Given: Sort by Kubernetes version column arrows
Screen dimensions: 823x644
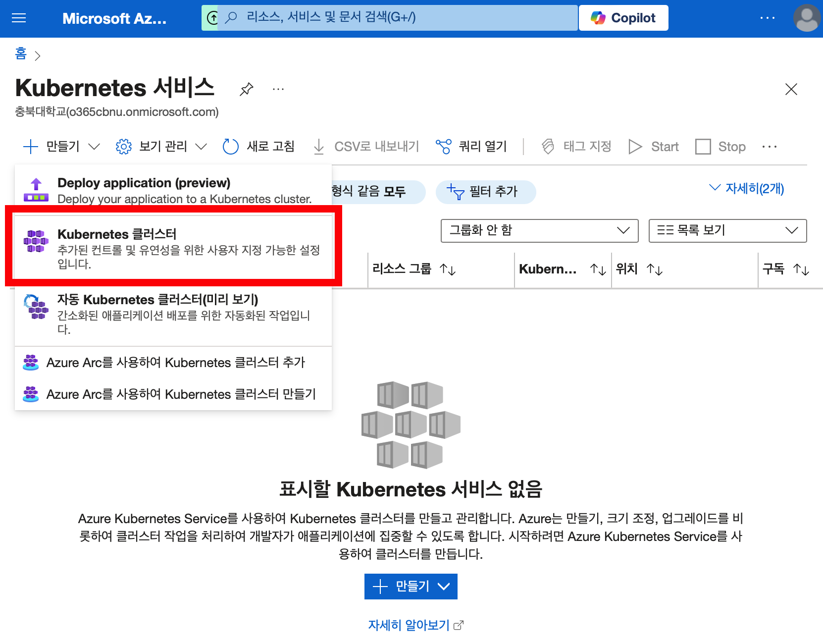Looking at the screenshot, I should (x=598, y=269).
